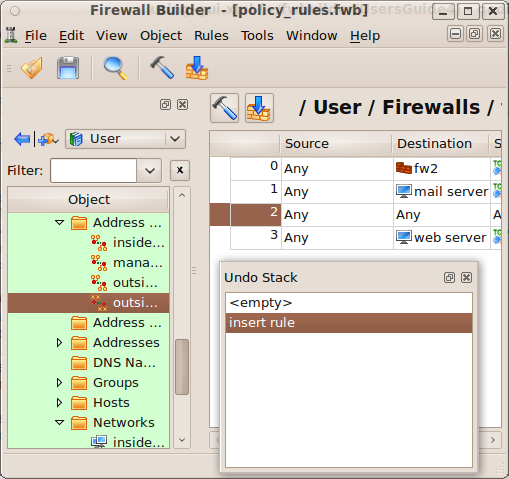Open Find with the magnifying glass icon
Screen dimensions: 509x479
point(115,68)
